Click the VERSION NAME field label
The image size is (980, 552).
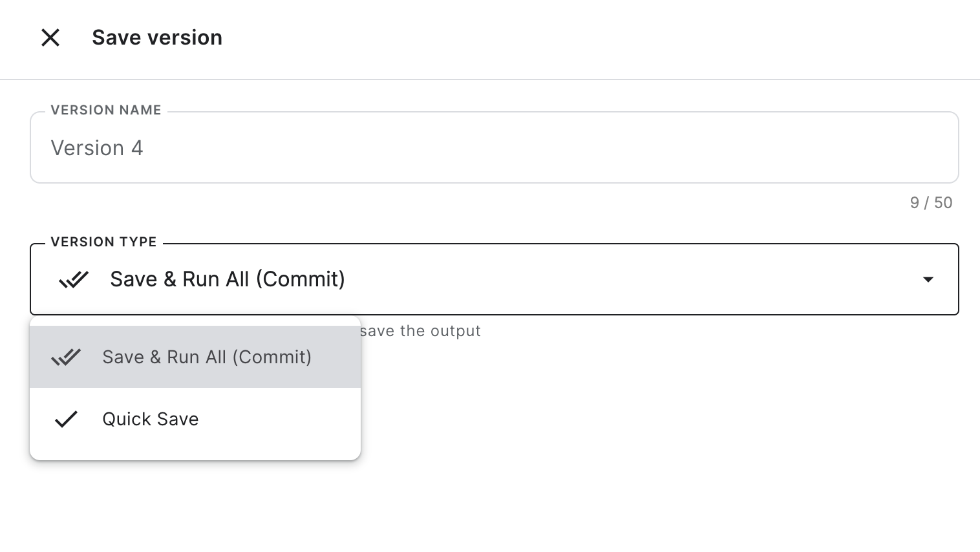point(106,110)
